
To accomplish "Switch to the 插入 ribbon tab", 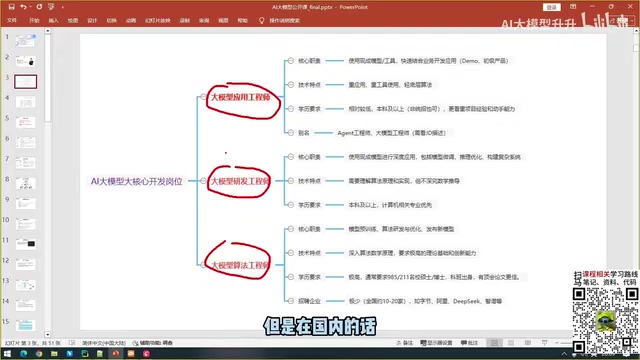I will (53, 20).
